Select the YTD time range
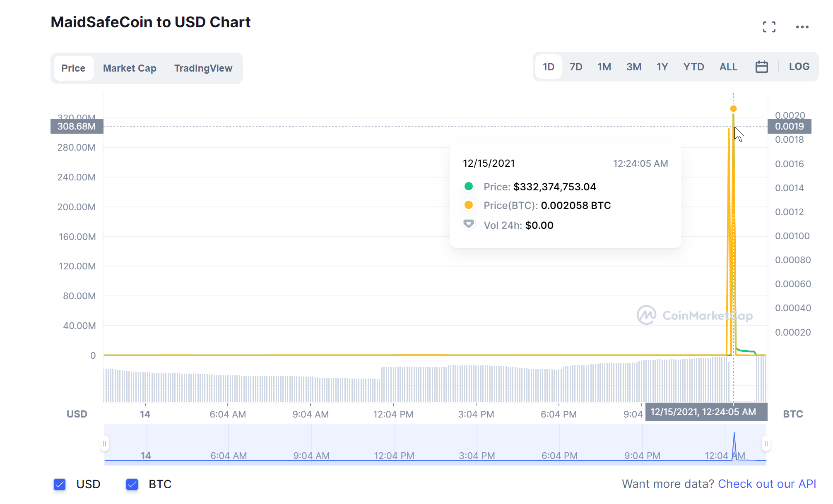This screenshot has width=833, height=504. [693, 67]
